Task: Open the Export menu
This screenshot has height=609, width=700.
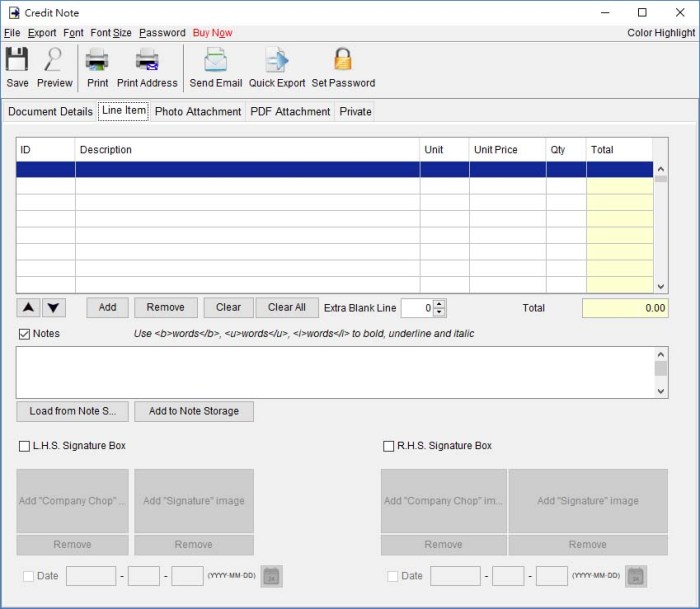Action: click(42, 33)
